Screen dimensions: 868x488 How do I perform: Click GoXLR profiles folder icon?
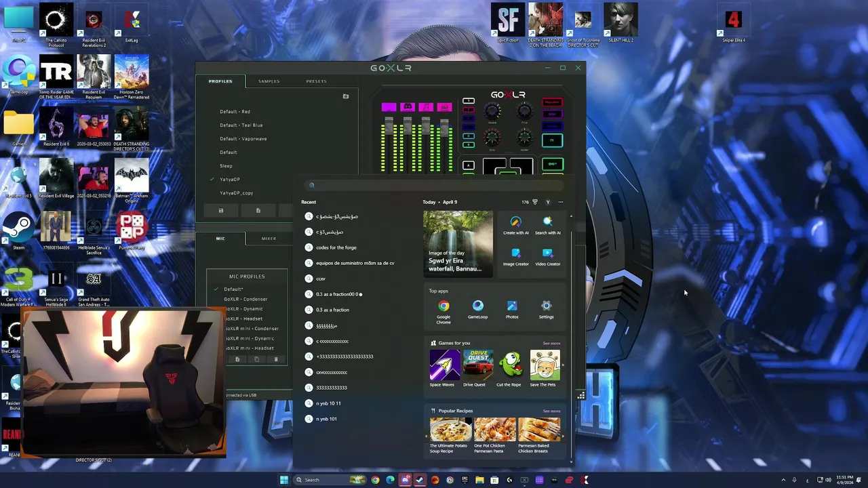(x=345, y=96)
